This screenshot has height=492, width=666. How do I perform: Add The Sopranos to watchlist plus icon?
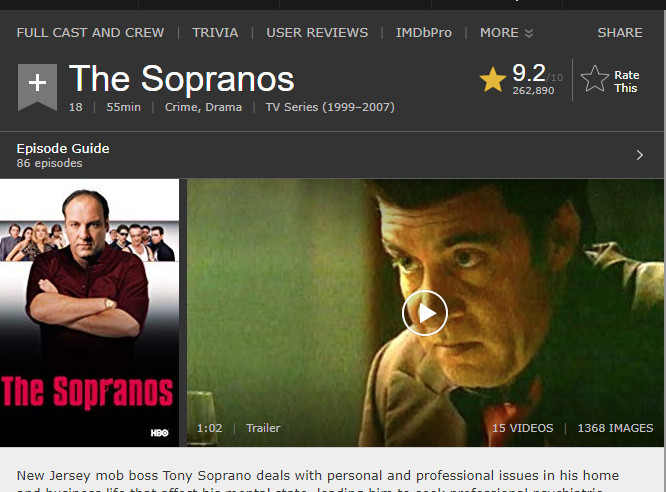click(x=37, y=84)
